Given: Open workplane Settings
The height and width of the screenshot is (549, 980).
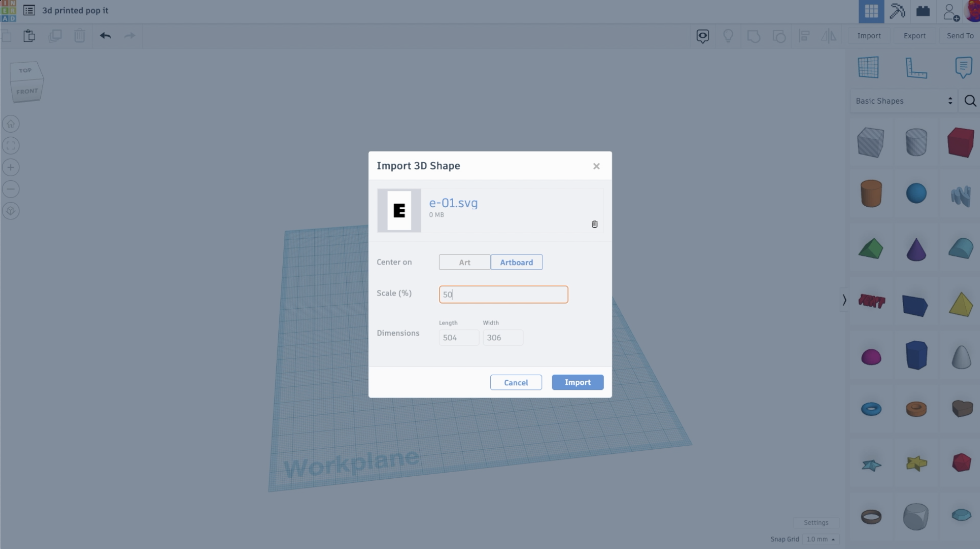Looking at the screenshot, I should (x=816, y=522).
